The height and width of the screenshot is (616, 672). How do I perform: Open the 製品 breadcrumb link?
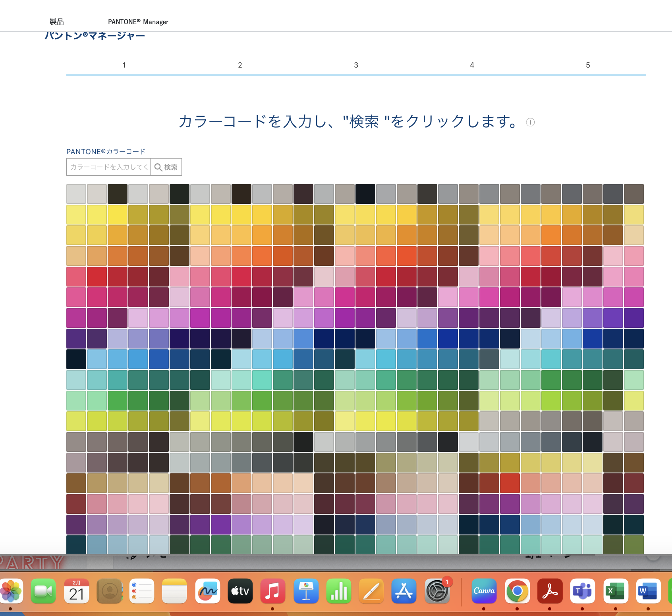point(57,21)
